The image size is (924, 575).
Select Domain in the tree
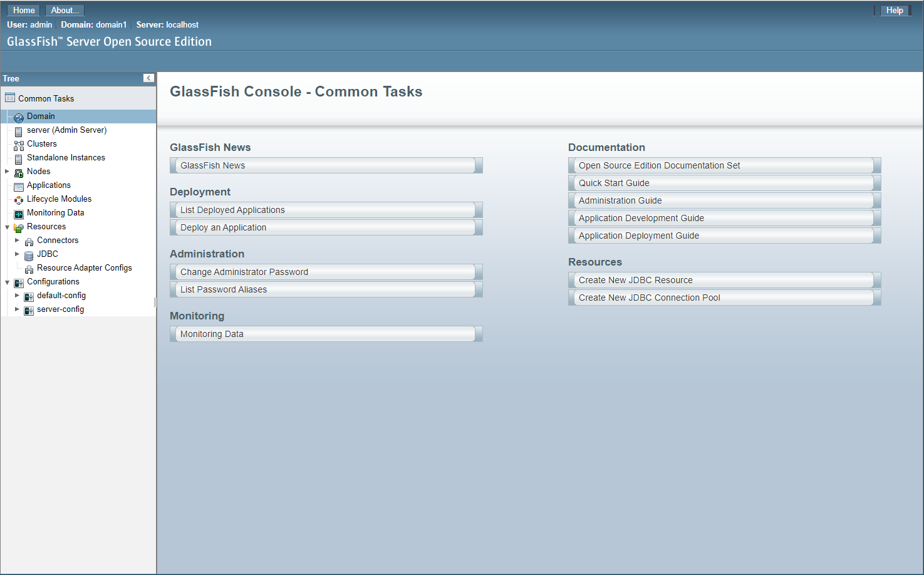tap(41, 116)
